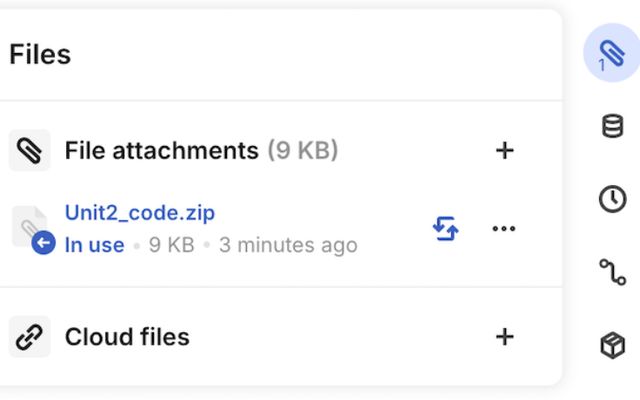Open the lineage path sidebar icon
The height and width of the screenshot is (400, 640).
pos(611,272)
